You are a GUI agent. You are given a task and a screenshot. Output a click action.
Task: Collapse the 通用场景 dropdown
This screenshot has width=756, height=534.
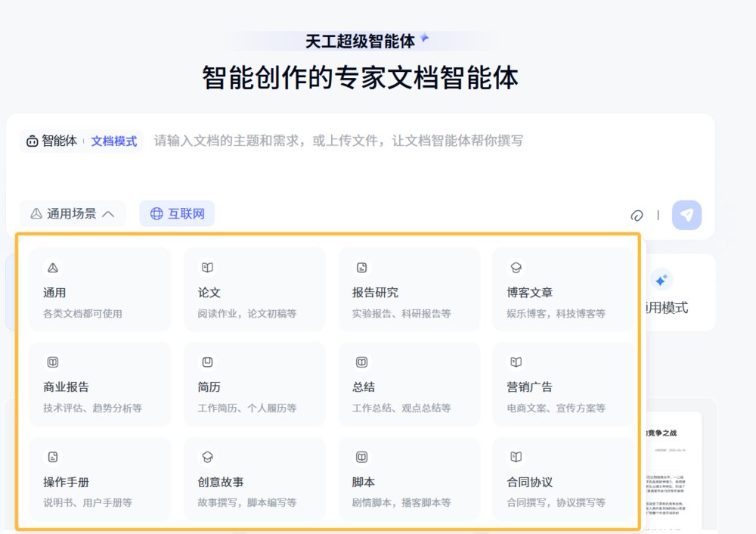tap(72, 214)
